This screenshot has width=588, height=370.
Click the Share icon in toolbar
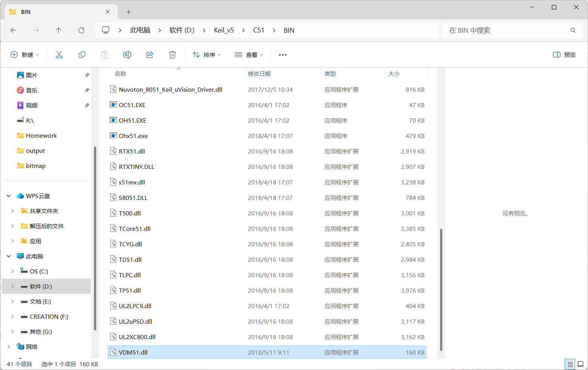coord(150,55)
